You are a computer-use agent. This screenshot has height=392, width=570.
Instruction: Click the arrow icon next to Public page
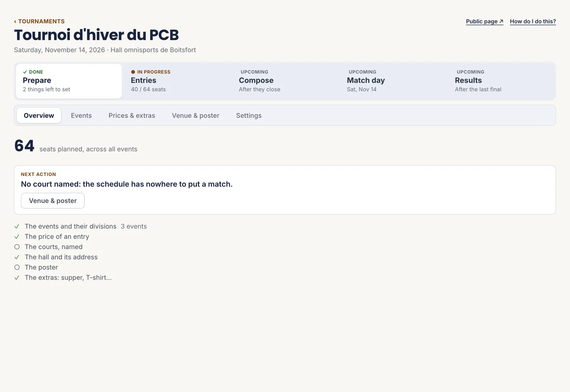[x=501, y=21]
